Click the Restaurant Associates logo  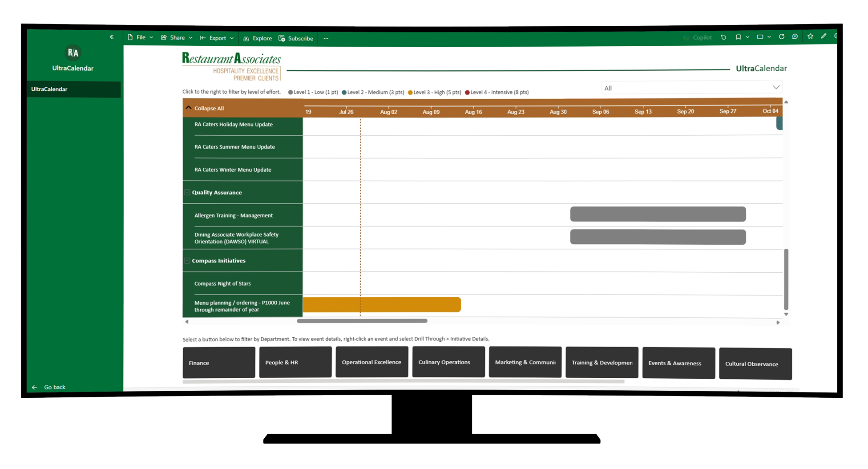click(x=231, y=66)
